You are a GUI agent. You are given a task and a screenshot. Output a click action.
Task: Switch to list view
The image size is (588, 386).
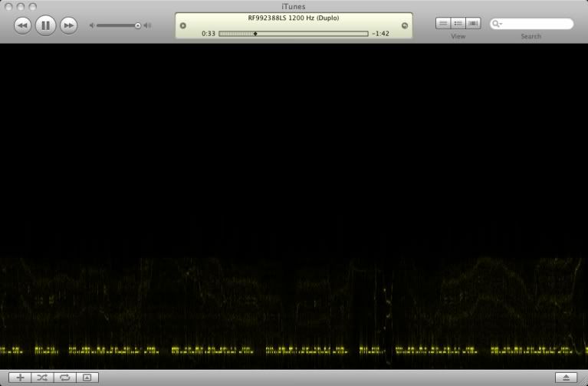(x=443, y=24)
